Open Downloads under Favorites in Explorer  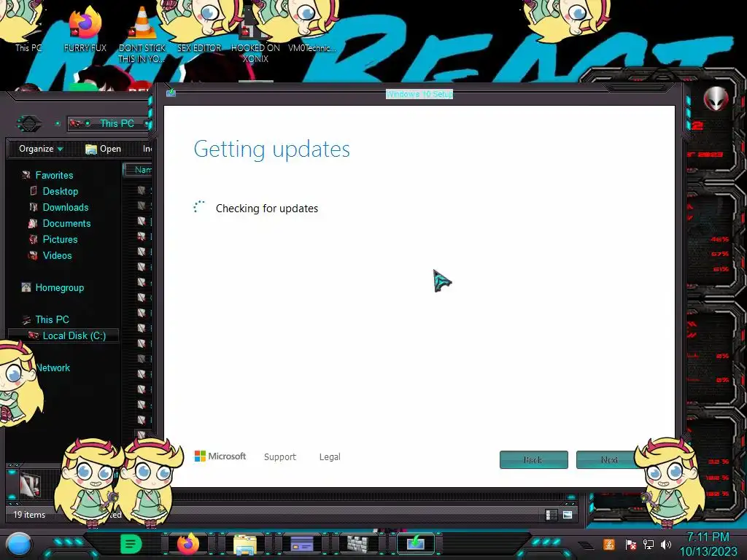(x=65, y=207)
